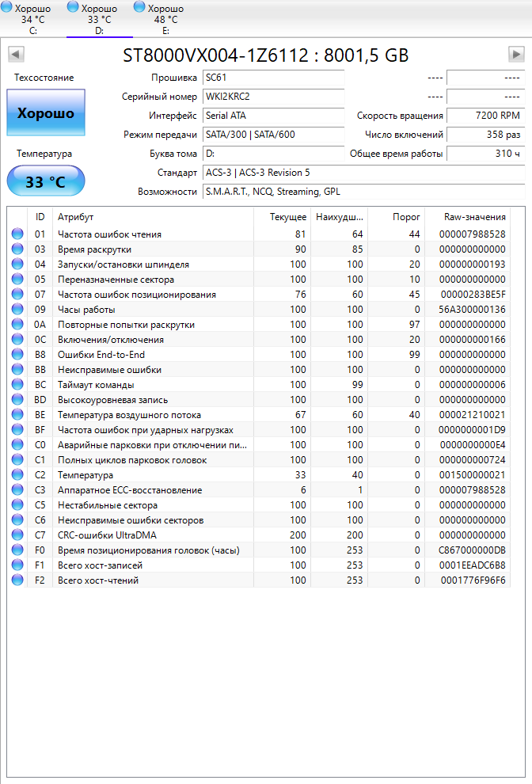
Task: Click status orb for Полных циклов парковок головок
Action: (17, 459)
